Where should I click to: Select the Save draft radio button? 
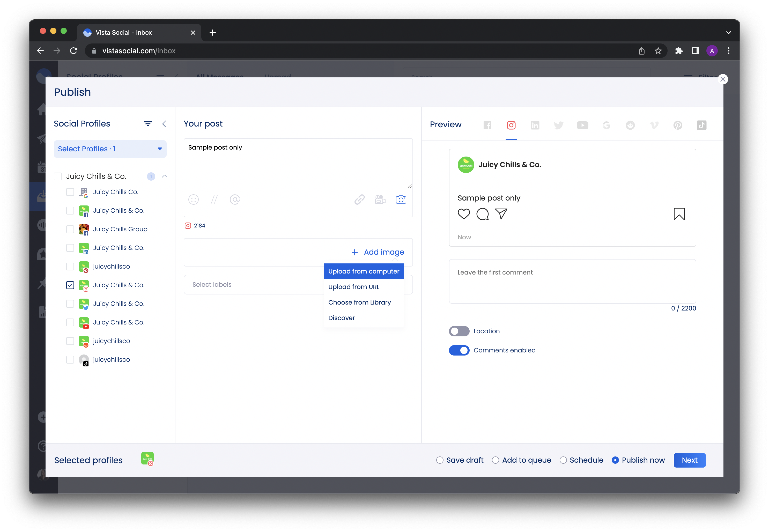pyautogui.click(x=440, y=460)
